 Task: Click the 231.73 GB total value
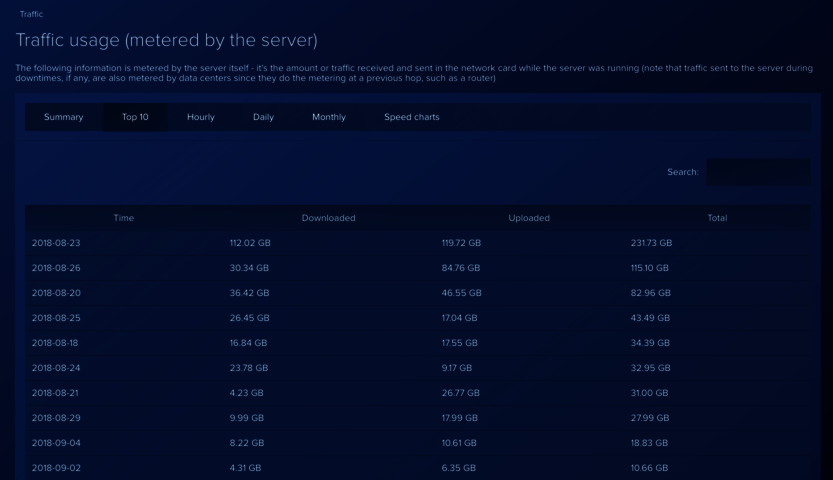pyautogui.click(x=651, y=243)
